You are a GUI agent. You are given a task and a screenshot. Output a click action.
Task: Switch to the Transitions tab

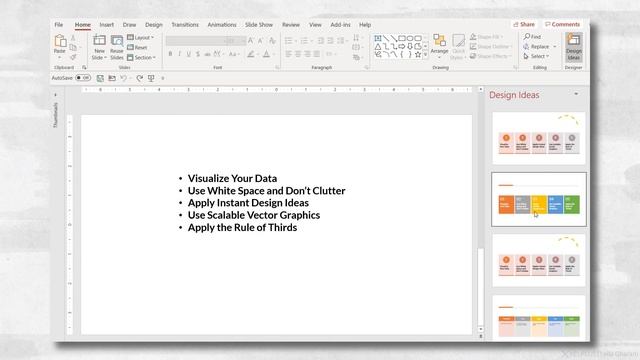185,25
